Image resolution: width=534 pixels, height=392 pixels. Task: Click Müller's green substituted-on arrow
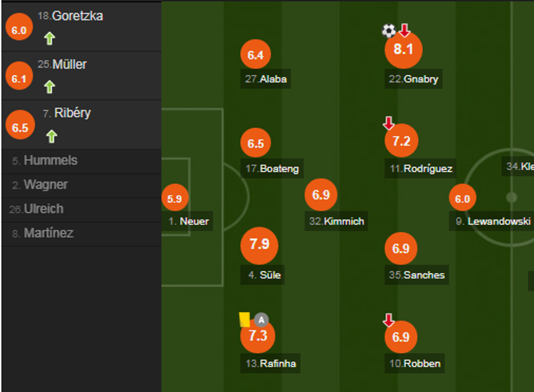coord(50,87)
